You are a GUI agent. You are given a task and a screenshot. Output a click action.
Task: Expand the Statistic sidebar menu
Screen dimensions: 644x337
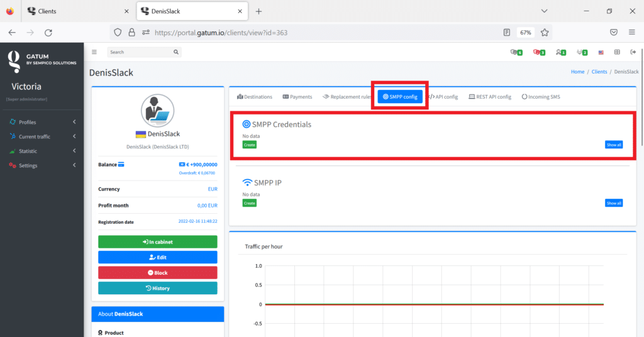pyautogui.click(x=42, y=151)
